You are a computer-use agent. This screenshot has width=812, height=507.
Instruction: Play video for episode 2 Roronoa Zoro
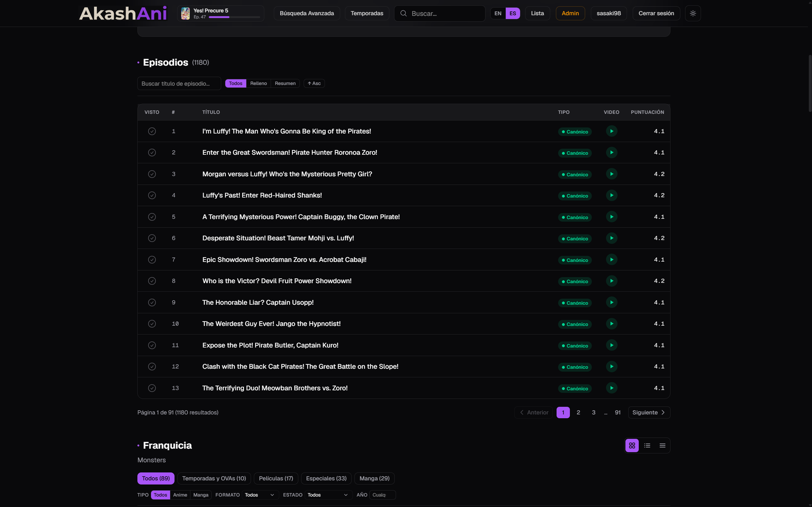pyautogui.click(x=611, y=153)
